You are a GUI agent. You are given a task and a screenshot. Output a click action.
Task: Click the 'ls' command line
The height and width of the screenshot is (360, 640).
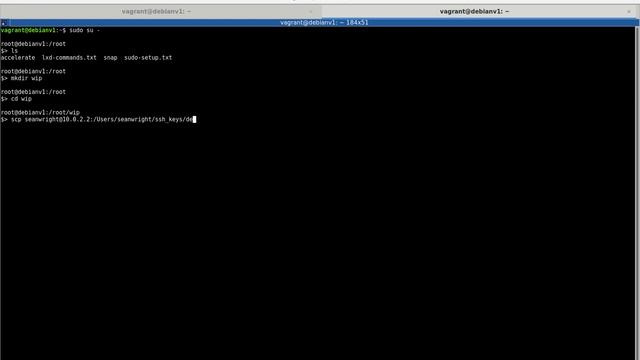[9, 51]
